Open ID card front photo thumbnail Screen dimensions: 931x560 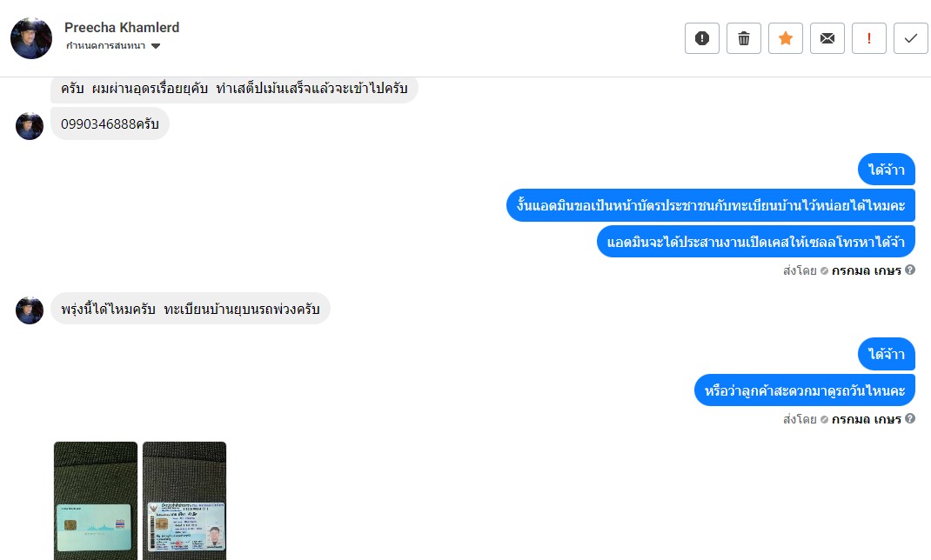(96, 501)
